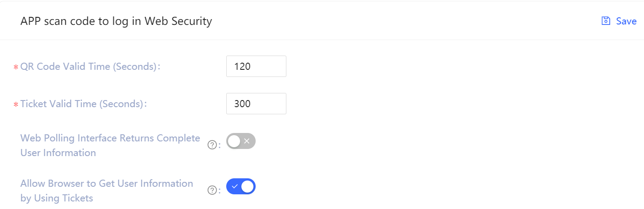Screen dimensions: 644x209
Task: Click the floppy disk Save icon
Action: [606, 21]
